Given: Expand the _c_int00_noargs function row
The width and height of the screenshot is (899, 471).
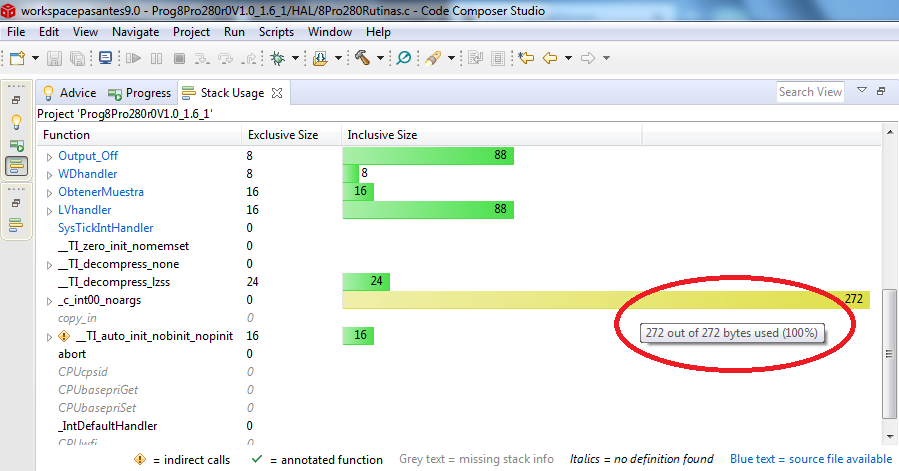Looking at the screenshot, I should [49, 301].
